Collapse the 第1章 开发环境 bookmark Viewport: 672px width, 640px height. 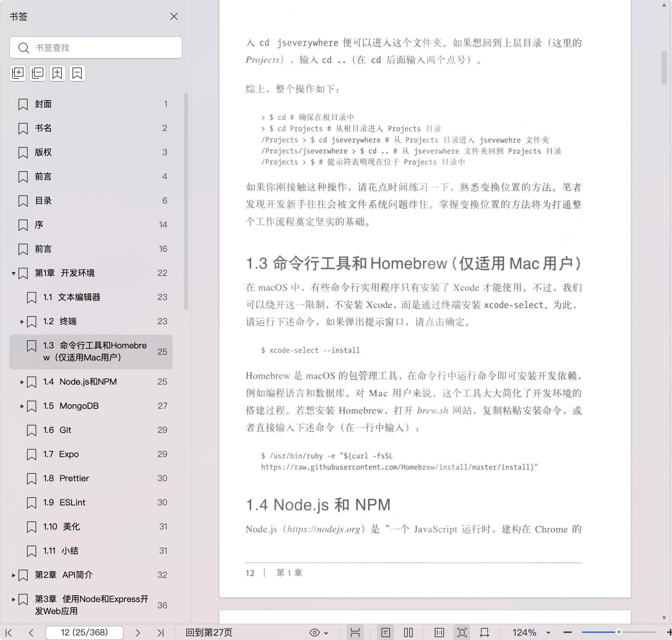(13, 273)
